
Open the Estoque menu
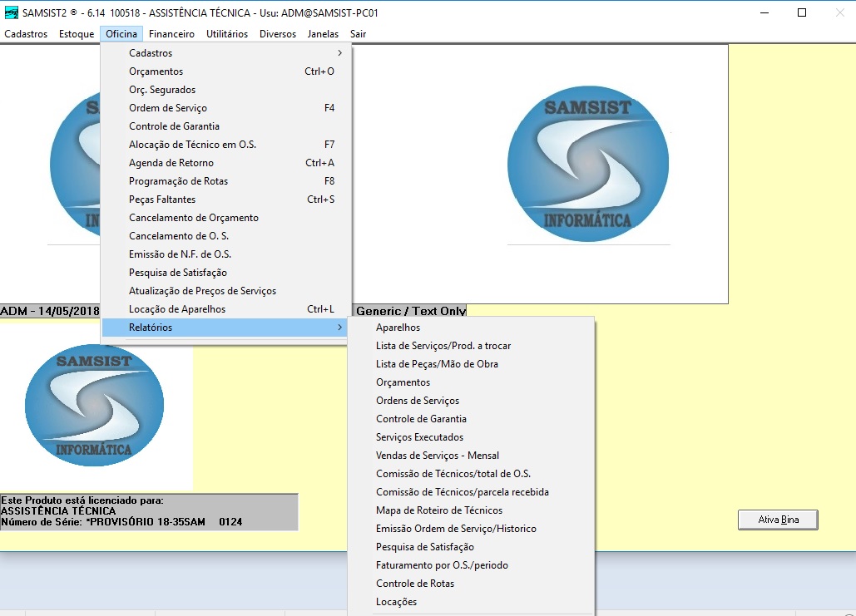coord(77,34)
